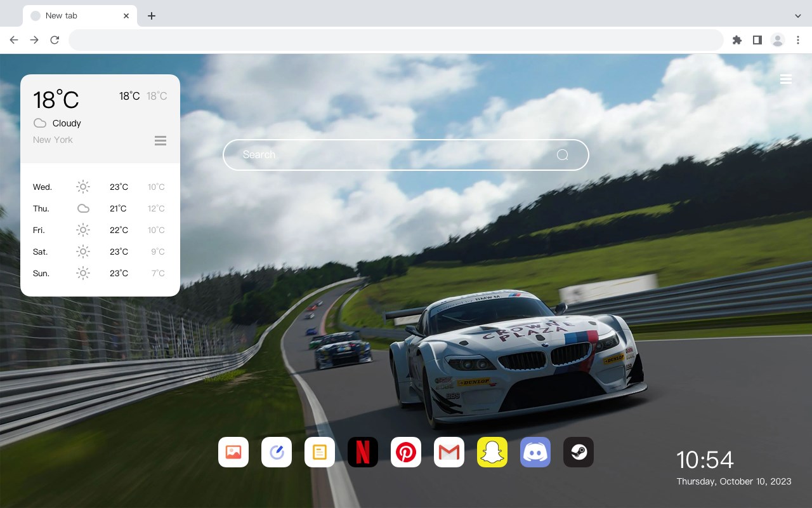This screenshot has height=508, width=812.
Task: Click the date Thursday, October 10, 2023
Action: pyautogui.click(x=734, y=481)
